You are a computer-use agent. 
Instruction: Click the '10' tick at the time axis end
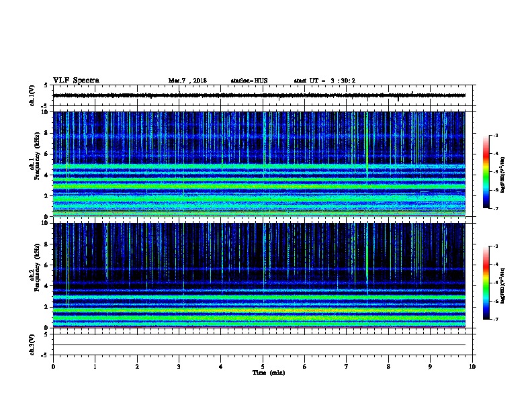coord(472,367)
